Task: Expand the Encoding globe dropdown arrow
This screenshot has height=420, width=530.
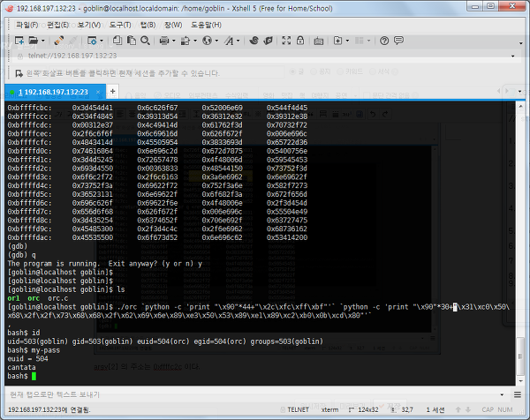Action: point(216,41)
